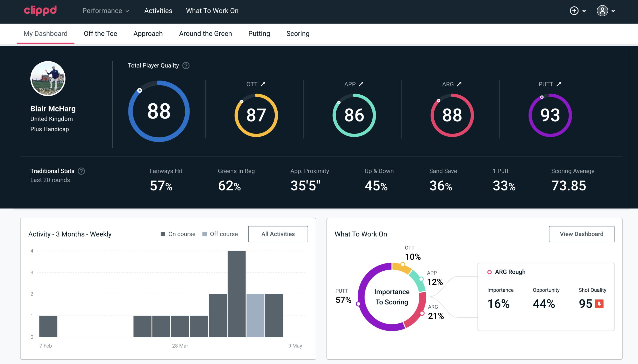Toggle the Off course activity filter
Image resolution: width=638 pixels, height=364 pixels.
[x=220, y=234]
